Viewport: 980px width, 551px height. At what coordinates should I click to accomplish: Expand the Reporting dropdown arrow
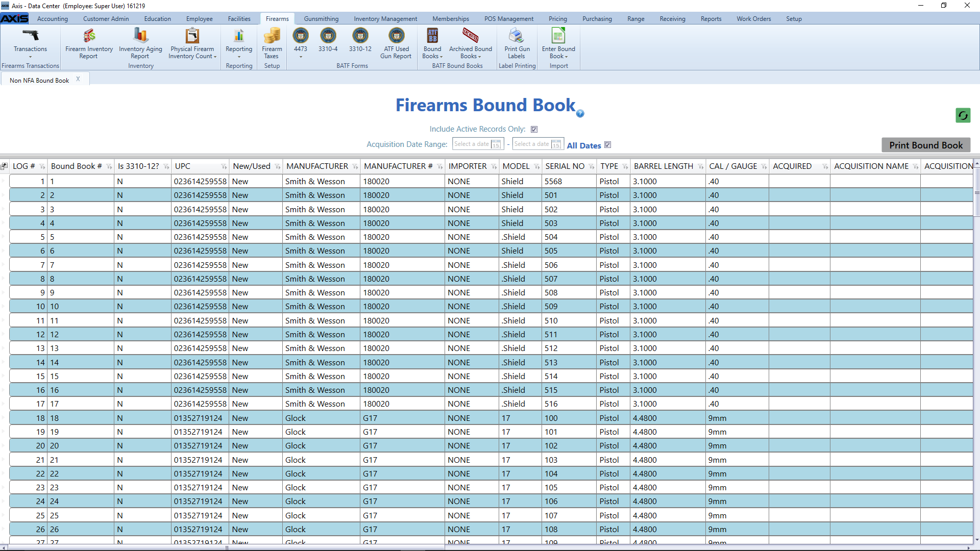239,57
